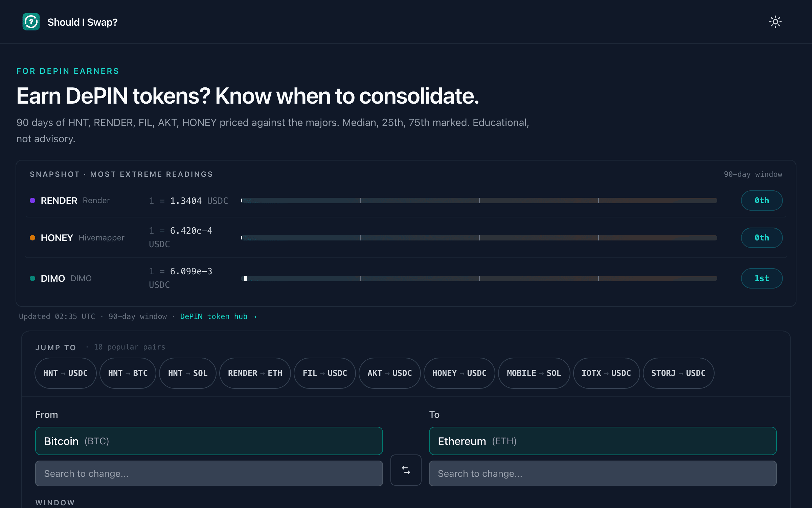The image size is (812, 508).
Task: Click the RENDER 0th percentile badge
Action: point(762,200)
